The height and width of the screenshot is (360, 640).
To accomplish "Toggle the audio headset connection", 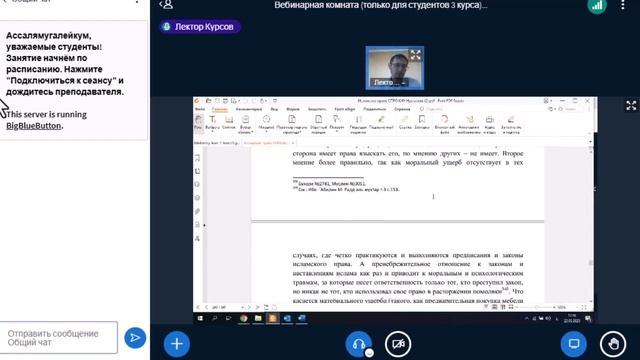I will point(358,344).
